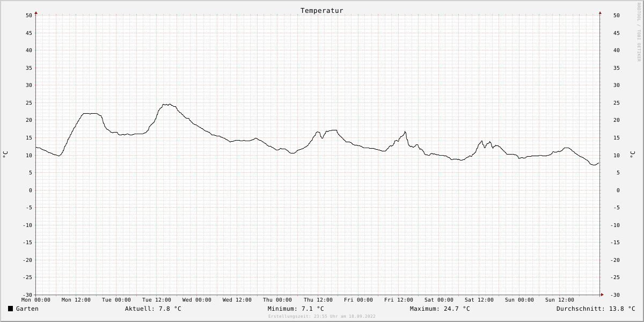Click the "Thu 00:00" time axis label
644x322 pixels.
(x=277, y=300)
